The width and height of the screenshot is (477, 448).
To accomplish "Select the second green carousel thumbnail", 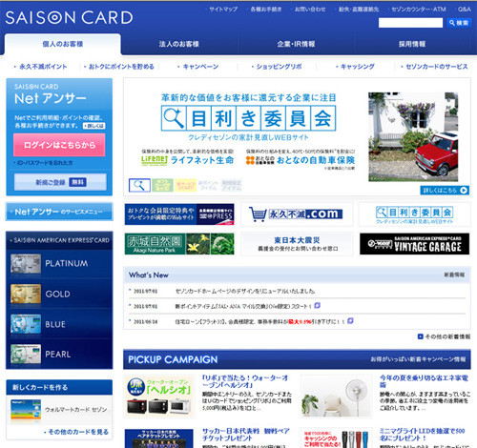I will pyautogui.click(x=162, y=185).
